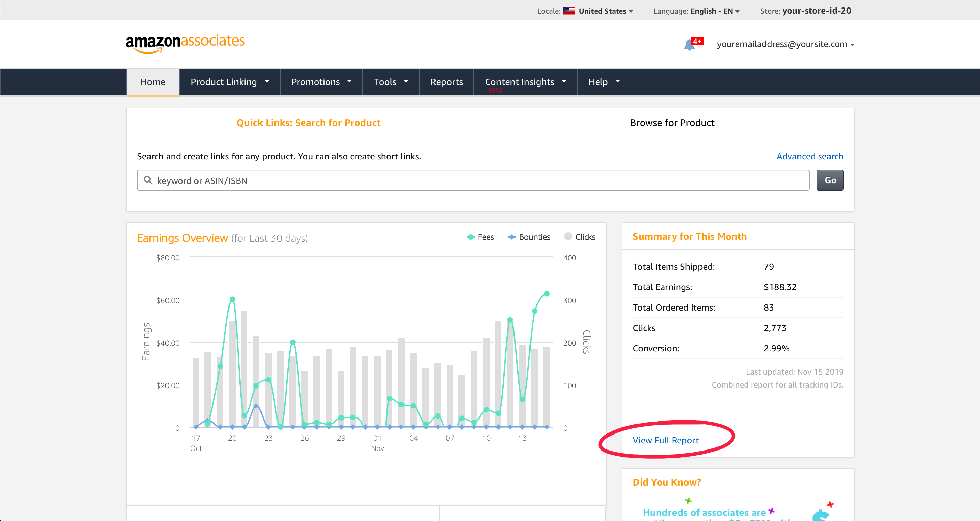Screen dimensions: 980x521
Task: Click the Hundreds of associates promo text
Action: tap(704, 512)
